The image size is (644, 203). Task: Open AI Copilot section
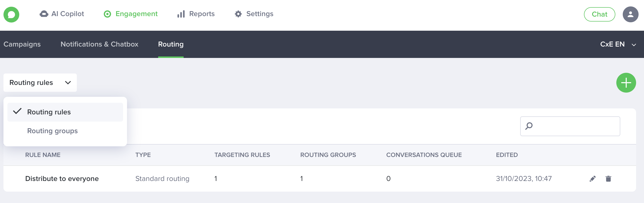tap(62, 14)
